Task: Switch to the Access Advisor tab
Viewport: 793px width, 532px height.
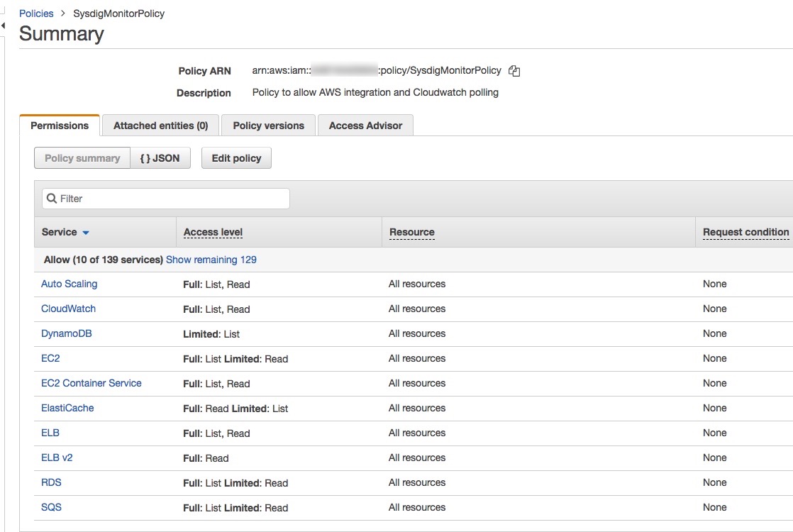Action: click(x=366, y=126)
